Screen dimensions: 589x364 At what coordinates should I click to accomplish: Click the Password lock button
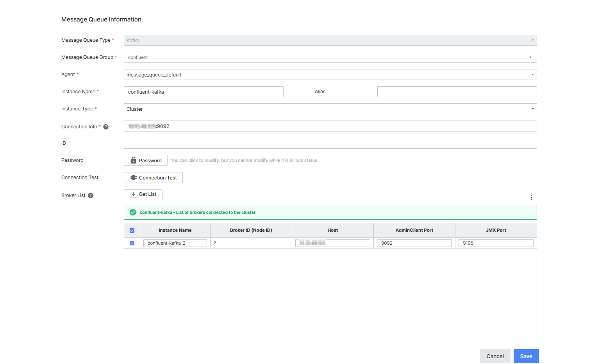(146, 160)
